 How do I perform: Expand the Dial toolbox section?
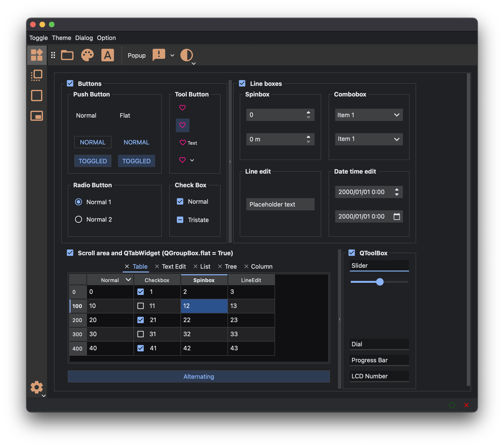pyautogui.click(x=379, y=344)
